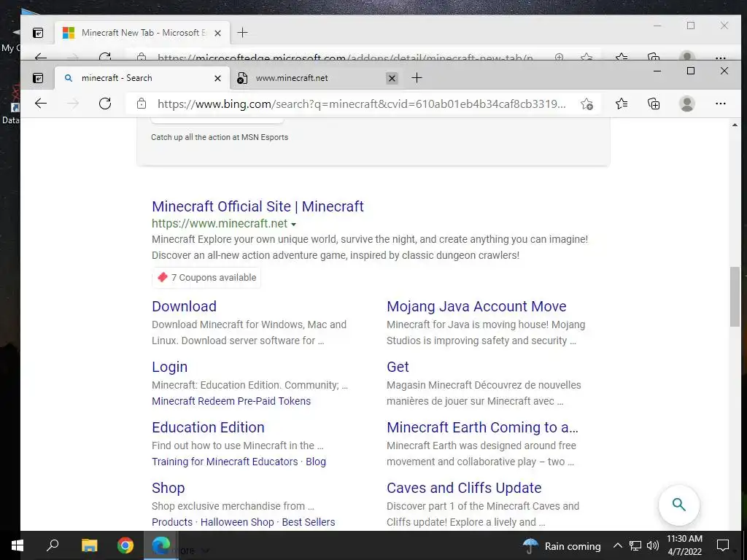
Task: Open the Download sitelink
Action: click(x=184, y=306)
